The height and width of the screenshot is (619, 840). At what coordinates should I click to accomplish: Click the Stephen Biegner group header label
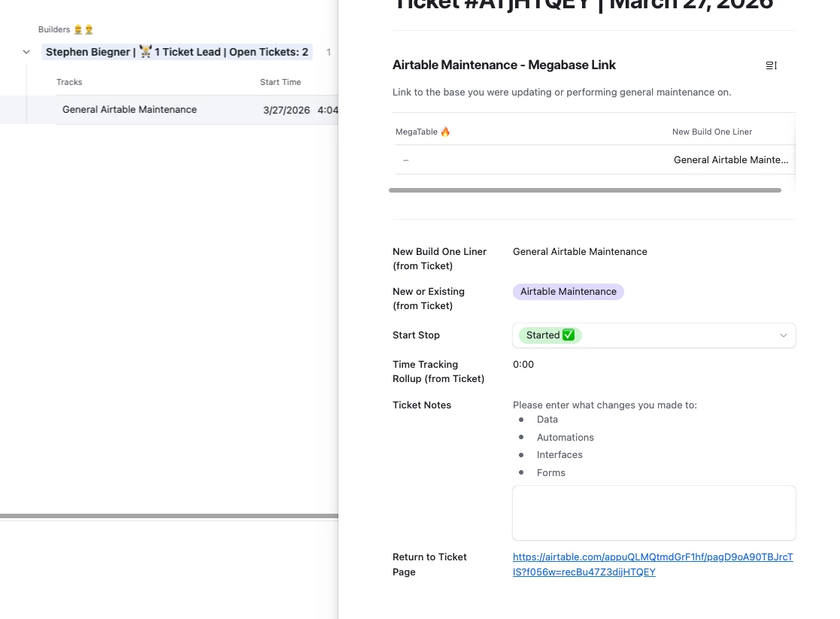pyautogui.click(x=177, y=52)
